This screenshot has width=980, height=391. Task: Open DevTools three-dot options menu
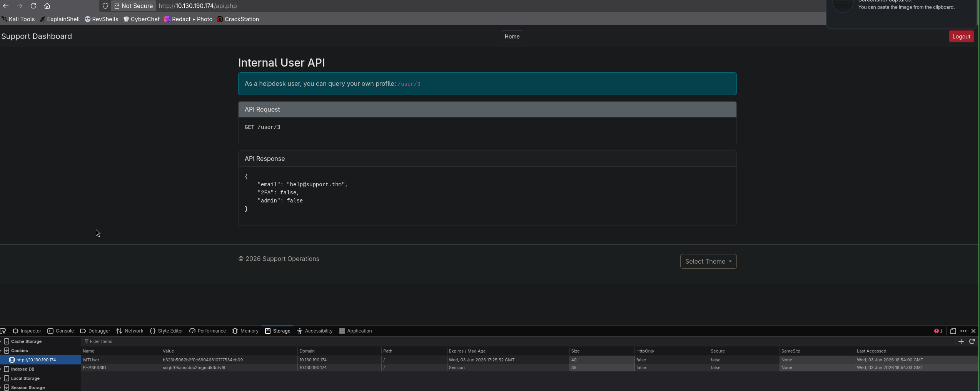pos(963,331)
